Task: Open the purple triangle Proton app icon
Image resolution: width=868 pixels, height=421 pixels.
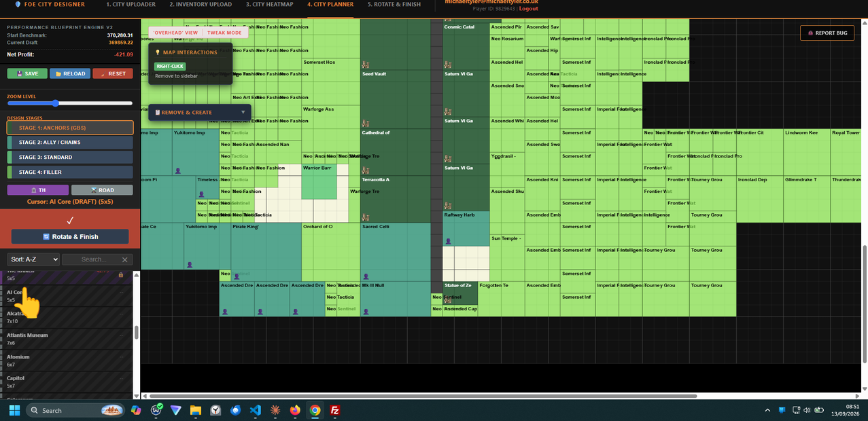Action: click(x=176, y=410)
